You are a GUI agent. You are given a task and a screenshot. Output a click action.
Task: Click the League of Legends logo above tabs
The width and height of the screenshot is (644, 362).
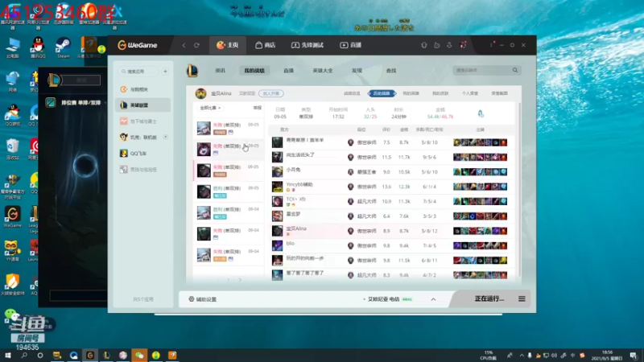tap(192, 71)
